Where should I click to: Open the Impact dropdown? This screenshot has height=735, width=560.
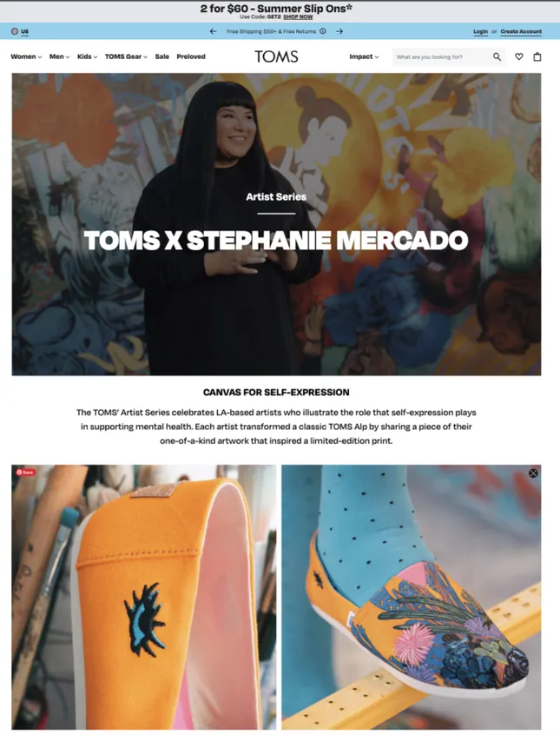tap(364, 56)
